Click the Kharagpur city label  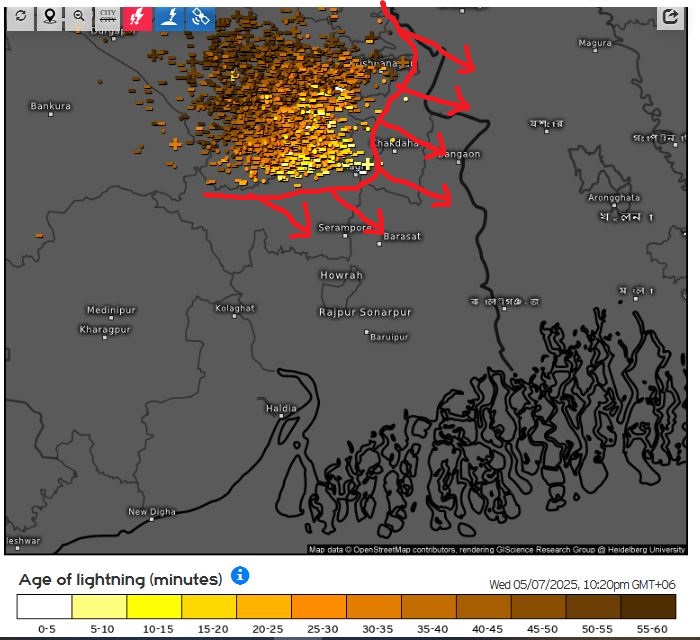pyautogui.click(x=106, y=329)
